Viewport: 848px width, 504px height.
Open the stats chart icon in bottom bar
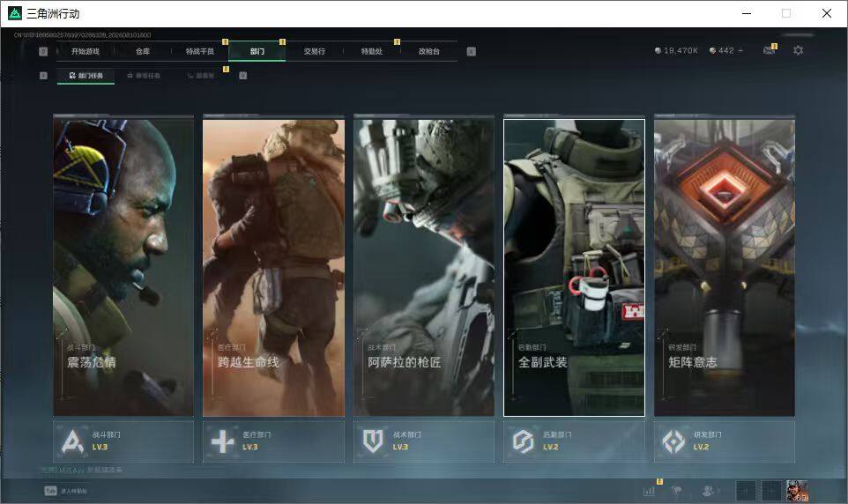pyautogui.click(x=649, y=491)
